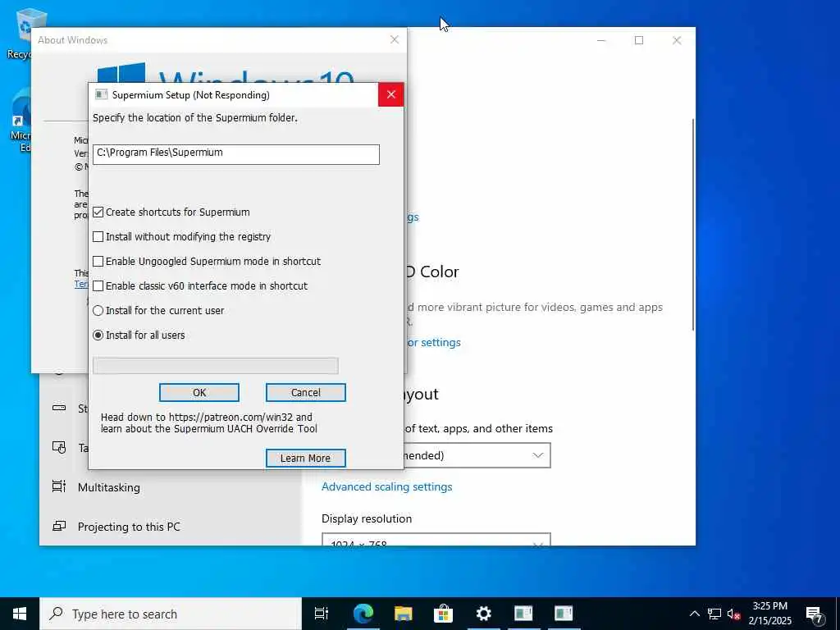This screenshot has width=840, height=630.
Task: Click the Settings gear taskbar icon
Action: point(483,614)
